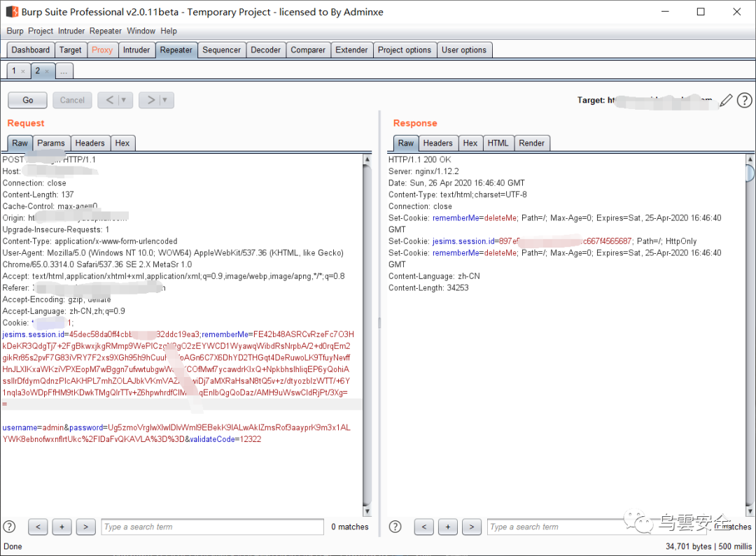Open the Help menu

(169, 31)
